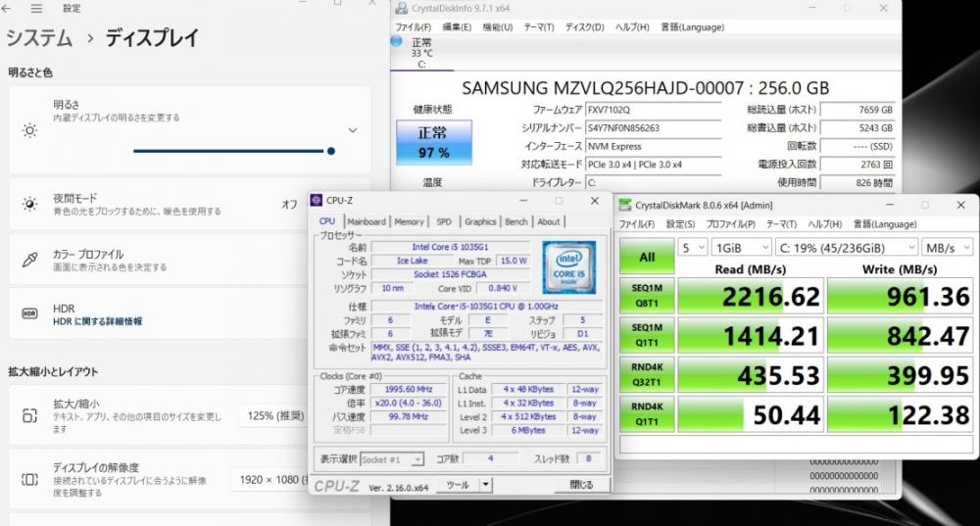Image resolution: width=980 pixels, height=526 pixels.
Task: Click the Intel Core i5 logo in CPU-Z
Action: pos(568,267)
